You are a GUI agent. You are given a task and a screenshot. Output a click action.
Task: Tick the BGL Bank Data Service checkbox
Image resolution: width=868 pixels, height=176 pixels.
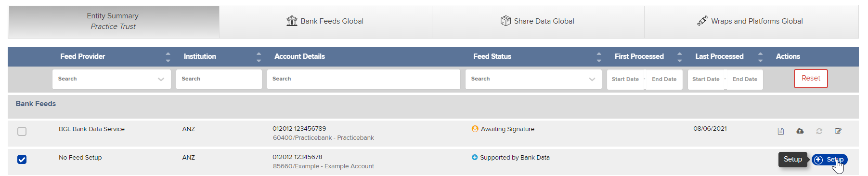click(22, 131)
